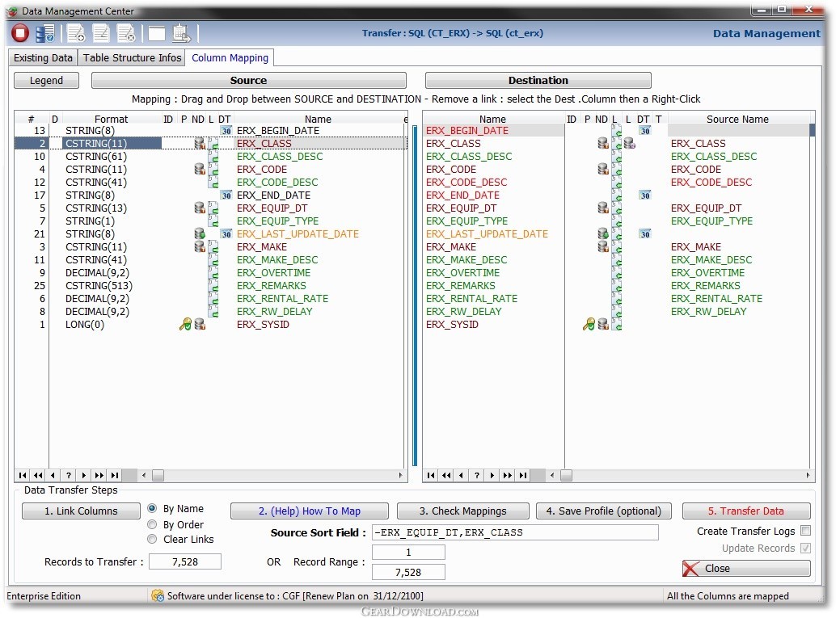Click date type icon on source ERX_BEGIN_DATE row

(226, 131)
